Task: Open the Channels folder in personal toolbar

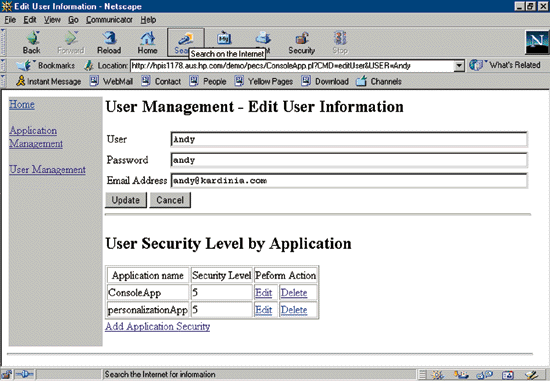Action: point(379,81)
